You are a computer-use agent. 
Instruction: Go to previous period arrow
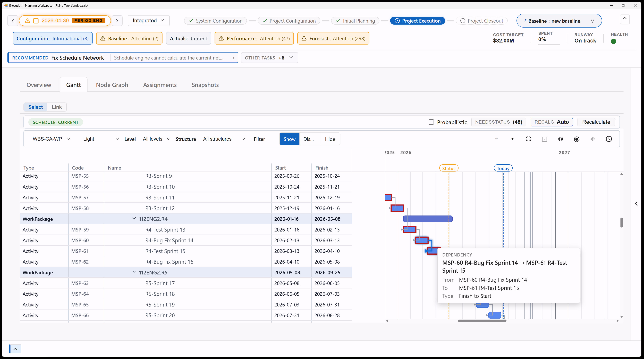click(x=13, y=21)
